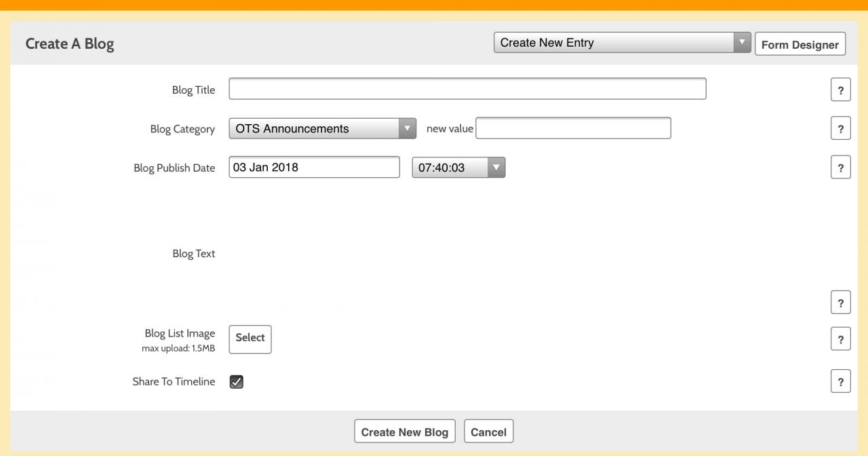Open the Create New Entry dropdown
This screenshot has width=868, height=456.
click(623, 43)
